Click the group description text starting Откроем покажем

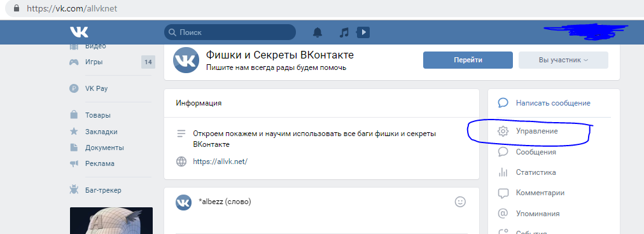[314, 139]
